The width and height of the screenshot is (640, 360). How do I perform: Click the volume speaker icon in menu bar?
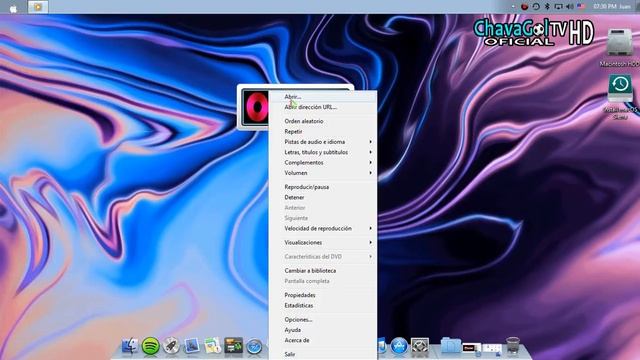[x=570, y=7]
